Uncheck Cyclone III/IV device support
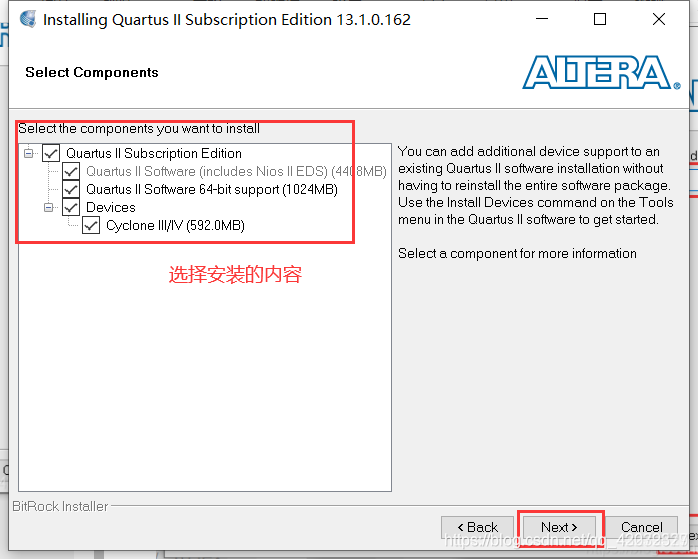Viewport: 698px width, 559px height. [91, 226]
